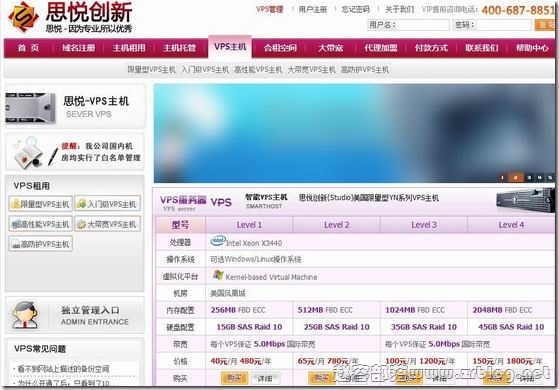Focus the 密码 input field
The width and height of the screenshot is (559, 390).
click(503, 25)
